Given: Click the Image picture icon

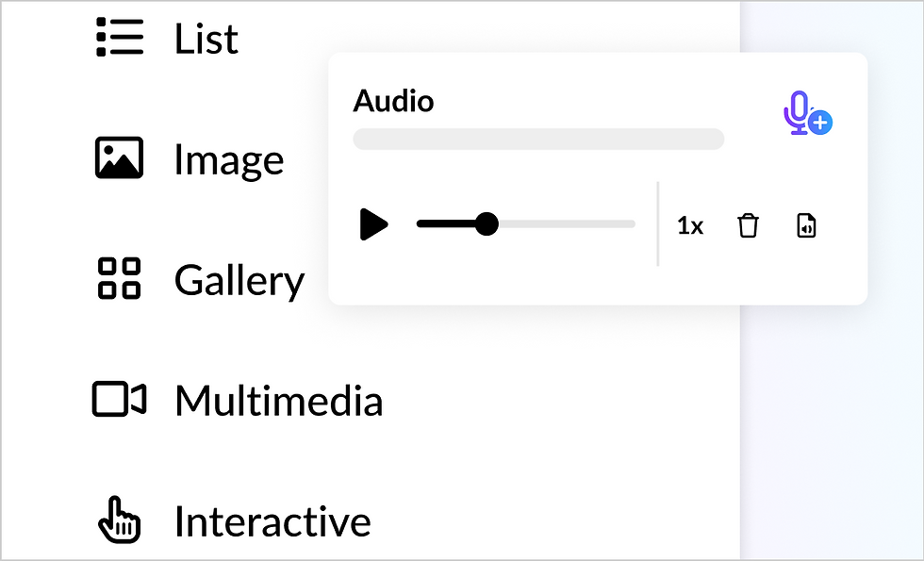Looking at the screenshot, I should [x=120, y=158].
